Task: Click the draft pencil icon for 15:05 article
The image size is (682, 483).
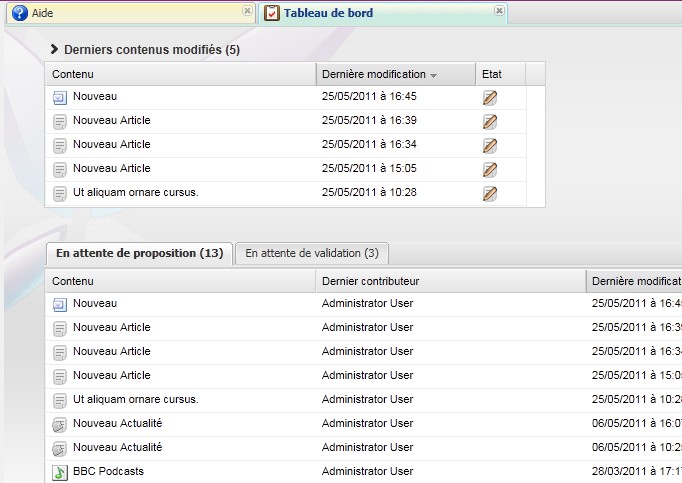Action: pyautogui.click(x=489, y=169)
